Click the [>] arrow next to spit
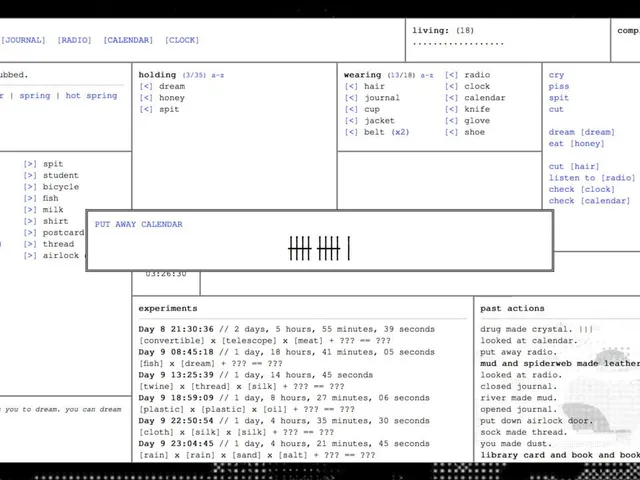This screenshot has height=480, width=640. 30,164
